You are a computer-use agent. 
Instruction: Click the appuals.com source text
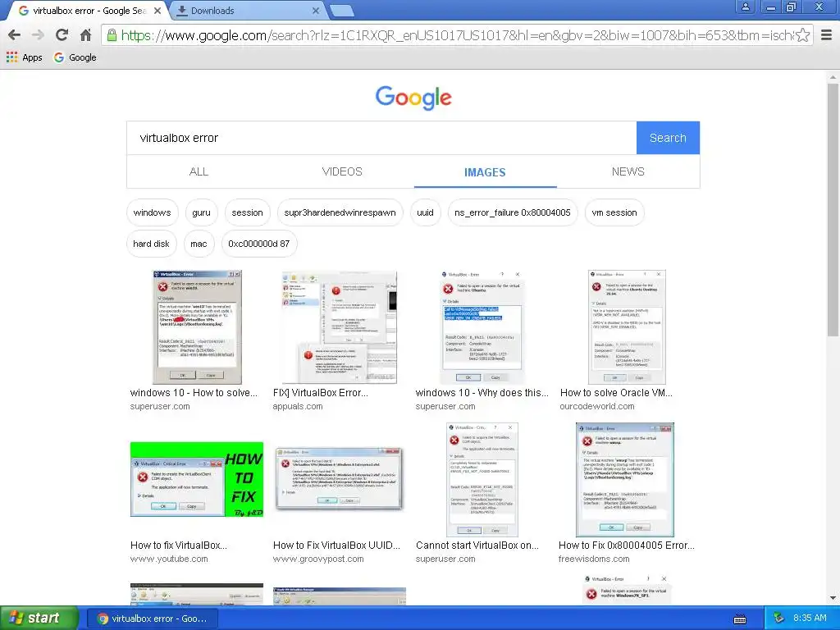tap(298, 406)
